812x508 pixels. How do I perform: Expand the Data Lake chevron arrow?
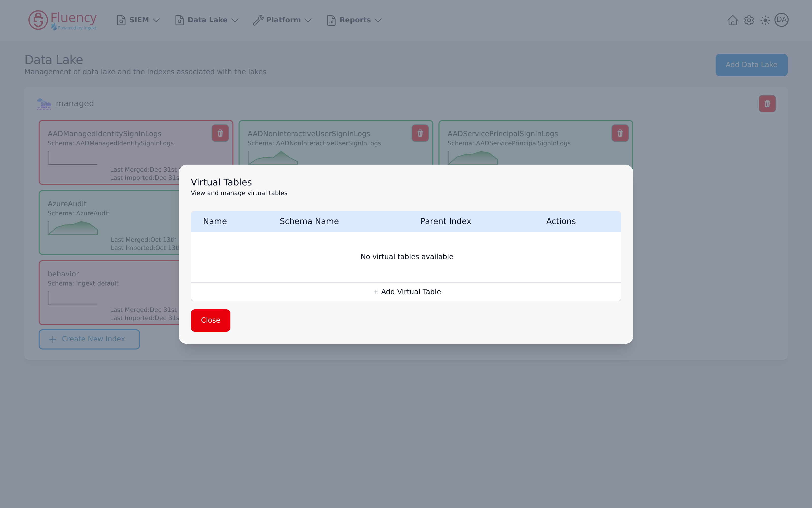coord(235,21)
